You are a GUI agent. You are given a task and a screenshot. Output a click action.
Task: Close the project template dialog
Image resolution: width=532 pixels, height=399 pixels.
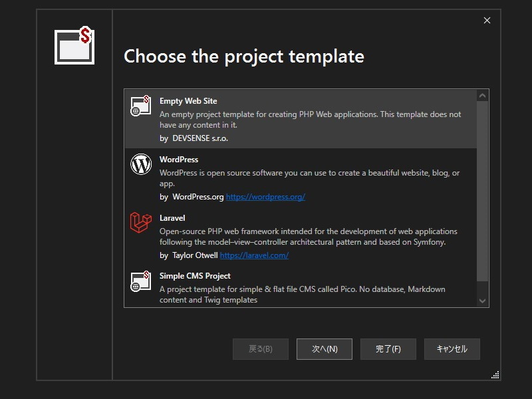pyautogui.click(x=487, y=21)
